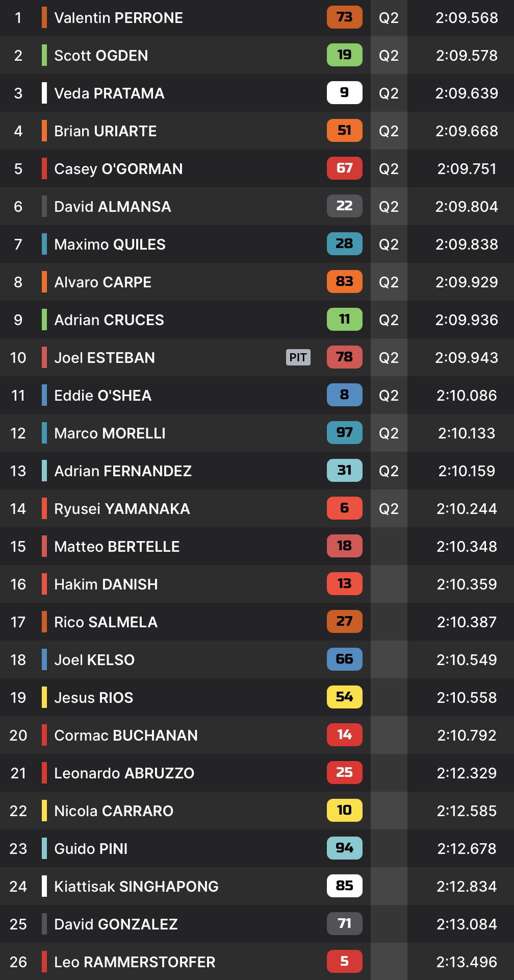This screenshot has width=514, height=980.
Task: Open Maximo QUILES rider row
Action: pos(257,244)
